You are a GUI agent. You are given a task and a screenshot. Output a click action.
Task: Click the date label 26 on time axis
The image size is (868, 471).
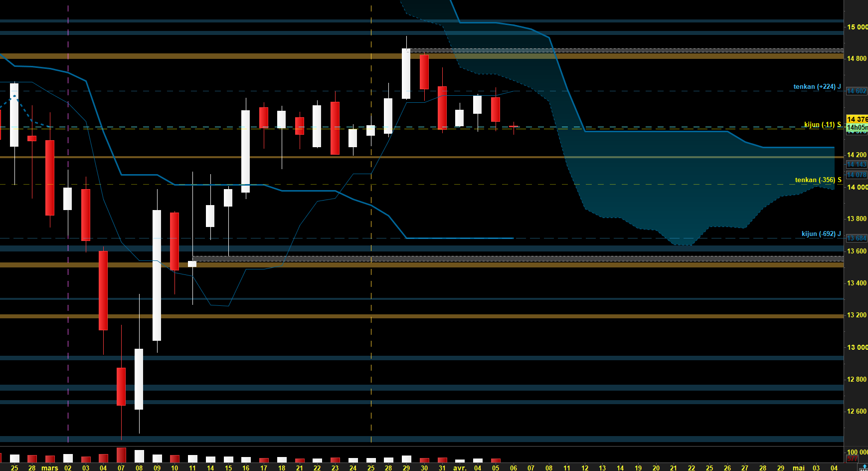[727, 468]
